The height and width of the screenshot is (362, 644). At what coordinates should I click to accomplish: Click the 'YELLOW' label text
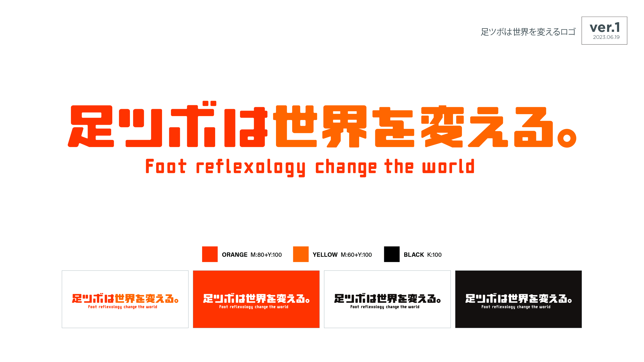[325, 255]
